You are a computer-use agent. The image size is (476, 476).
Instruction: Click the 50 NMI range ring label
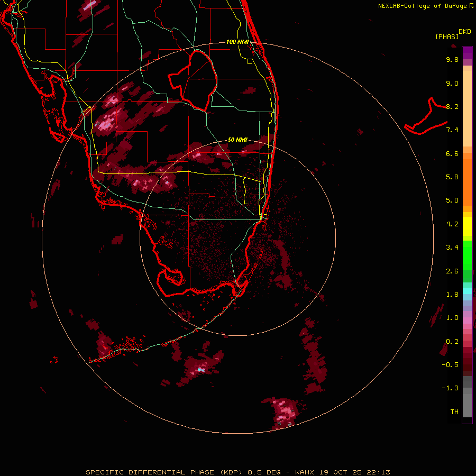pos(237,140)
